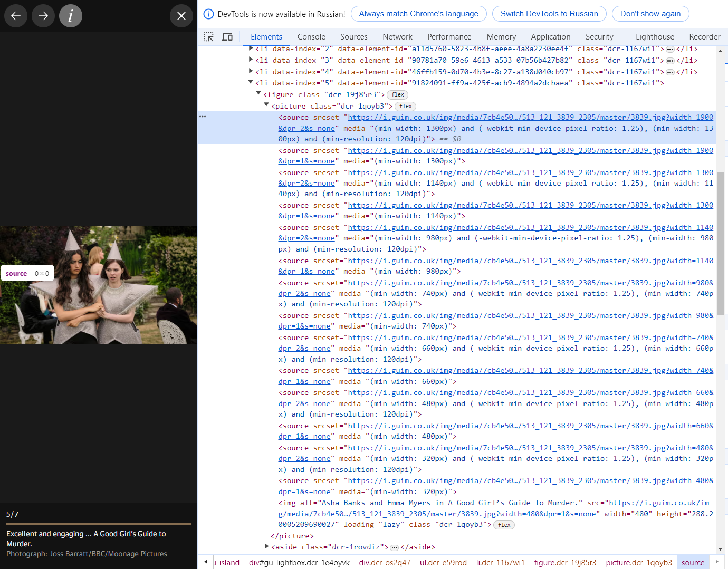Click the photograph credit Joss Barratt text
Image resolution: width=728 pixels, height=569 pixels.
point(87,554)
